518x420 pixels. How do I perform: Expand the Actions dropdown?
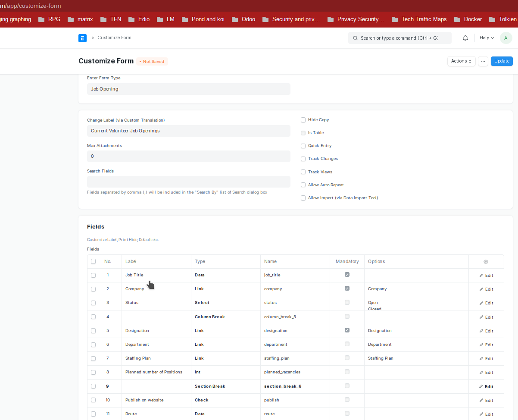[x=461, y=61]
